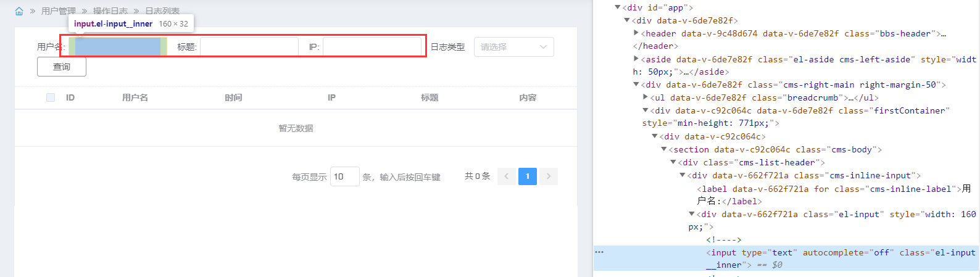Select the label cms-inline-label DOM line
The width and height of the screenshot is (980, 277).
(x=834, y=195)
